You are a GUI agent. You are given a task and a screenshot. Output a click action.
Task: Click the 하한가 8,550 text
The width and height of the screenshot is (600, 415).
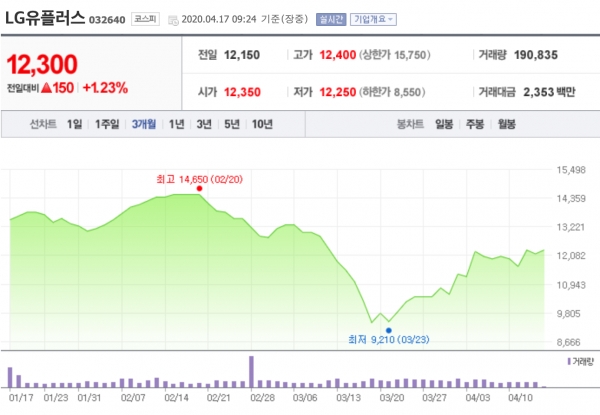tap(392, 92)
